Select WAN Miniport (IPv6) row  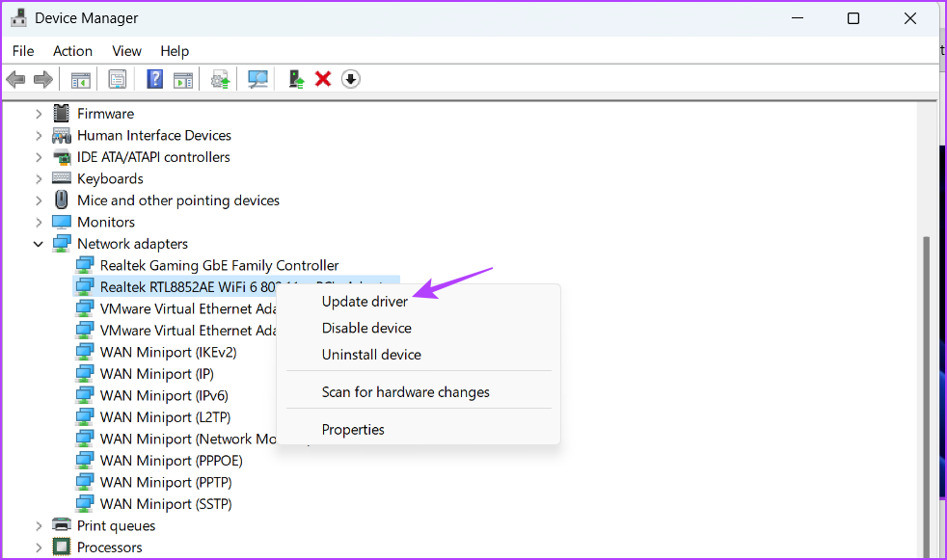(164, 396)
